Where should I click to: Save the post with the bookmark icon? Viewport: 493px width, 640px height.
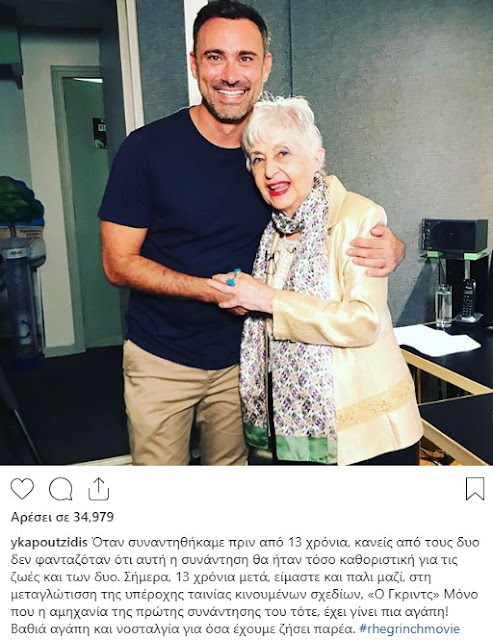click(475, 489)
